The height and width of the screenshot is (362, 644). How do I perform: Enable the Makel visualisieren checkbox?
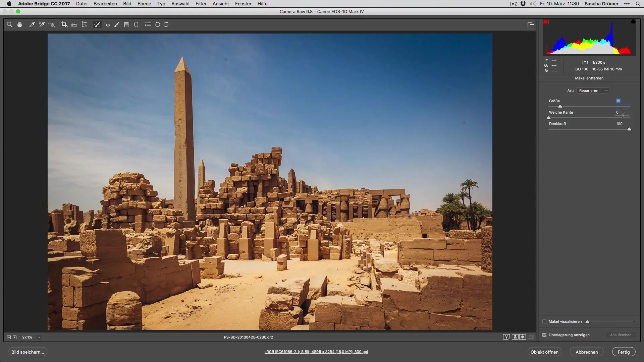pos(544,321)
